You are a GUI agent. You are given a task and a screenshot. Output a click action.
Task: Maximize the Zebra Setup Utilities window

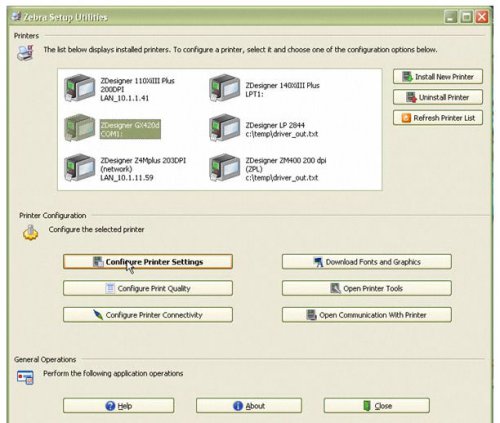pyautogui.click(x=466, y=16)
